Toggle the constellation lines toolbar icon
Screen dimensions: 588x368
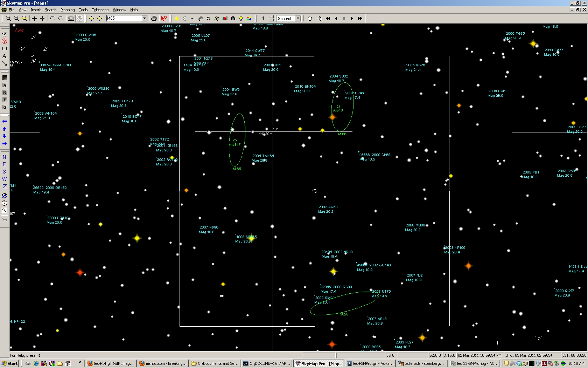pyautogui.click(x=79, y=18)
